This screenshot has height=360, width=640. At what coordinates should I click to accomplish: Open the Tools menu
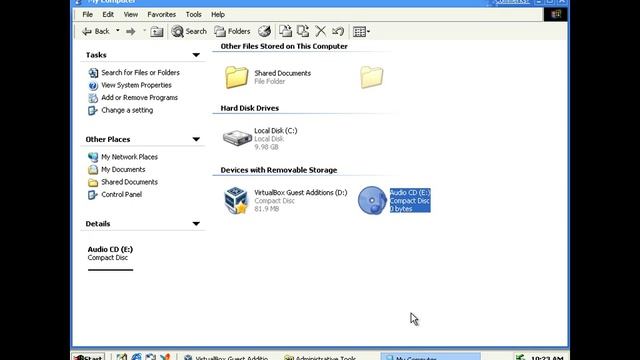coord(193,14)
